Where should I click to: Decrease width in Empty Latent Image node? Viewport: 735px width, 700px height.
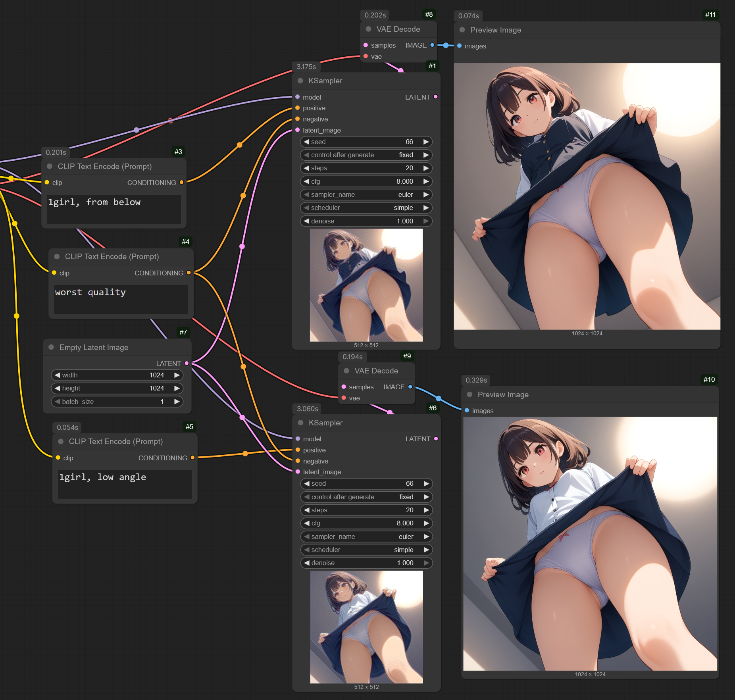pos(58,375)
